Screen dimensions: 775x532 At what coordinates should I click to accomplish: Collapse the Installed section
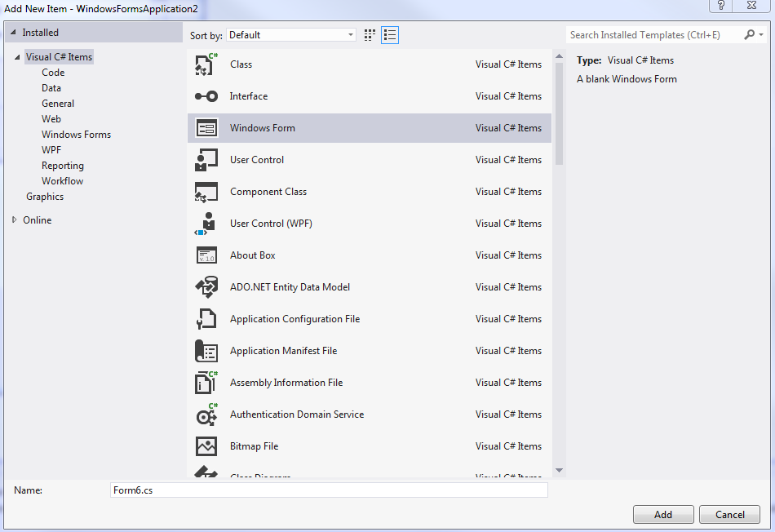tap(13, 32)
